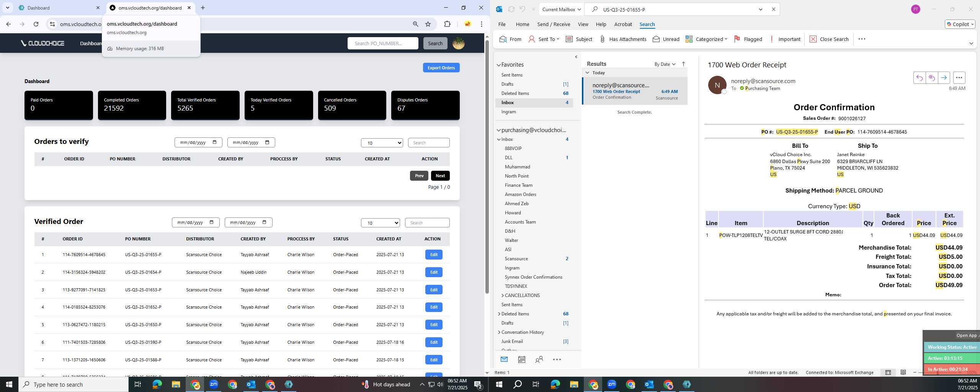Screen dimensions: 980x392
Task: Open the Acrobat ribbon tab
Action: (x=623, y=24)
